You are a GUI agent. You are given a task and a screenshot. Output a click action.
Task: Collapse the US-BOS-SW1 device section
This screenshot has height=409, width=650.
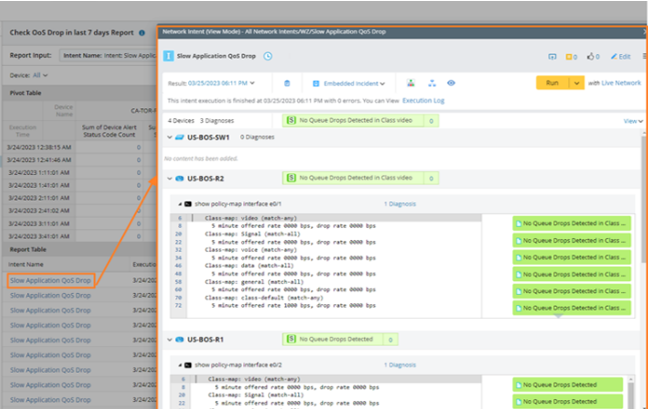[x=169, y=137]
